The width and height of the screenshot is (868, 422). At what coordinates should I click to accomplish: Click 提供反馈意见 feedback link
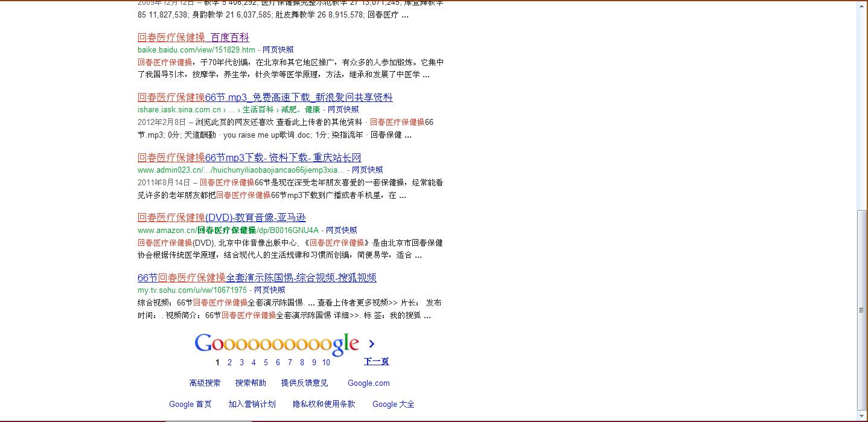coord(304,383)
